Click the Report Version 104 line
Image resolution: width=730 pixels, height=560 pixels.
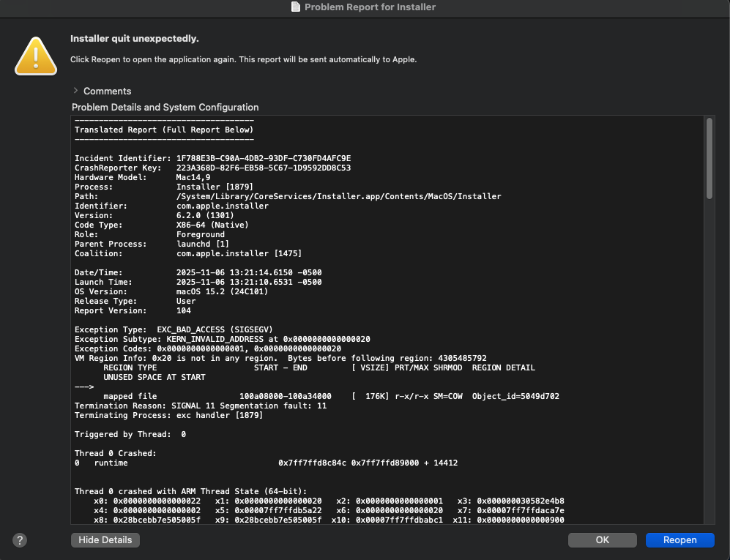[133, 310]
